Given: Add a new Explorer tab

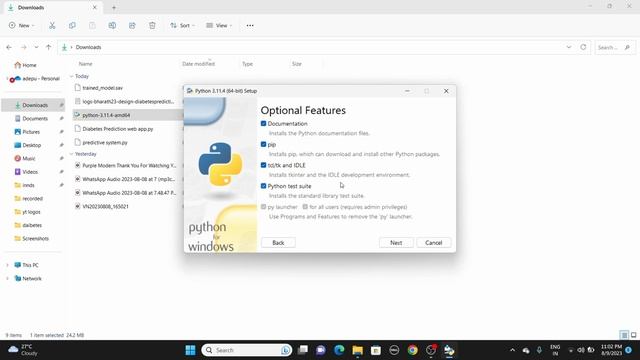Looking at the screenshot, I should pos(114,7).
